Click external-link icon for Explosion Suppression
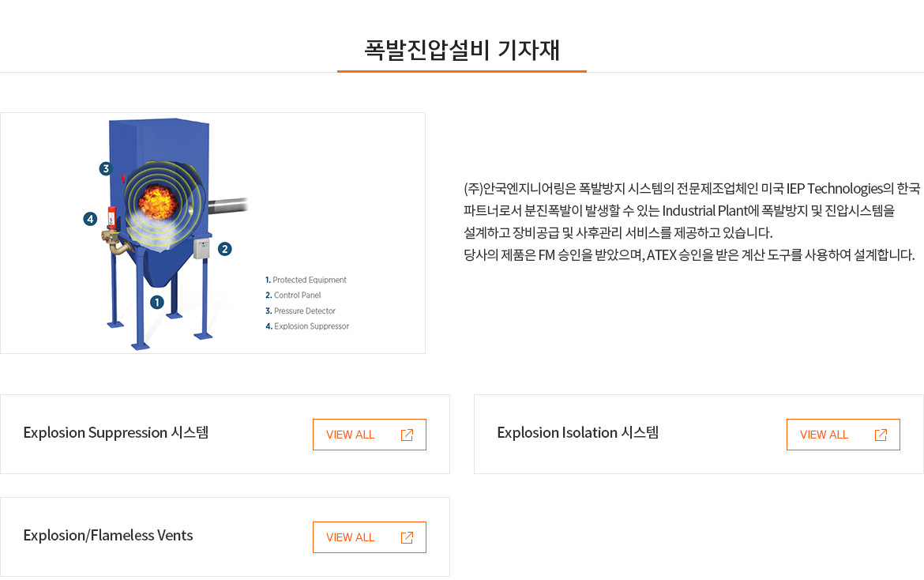The image size is (924, 580). [407, 435]
